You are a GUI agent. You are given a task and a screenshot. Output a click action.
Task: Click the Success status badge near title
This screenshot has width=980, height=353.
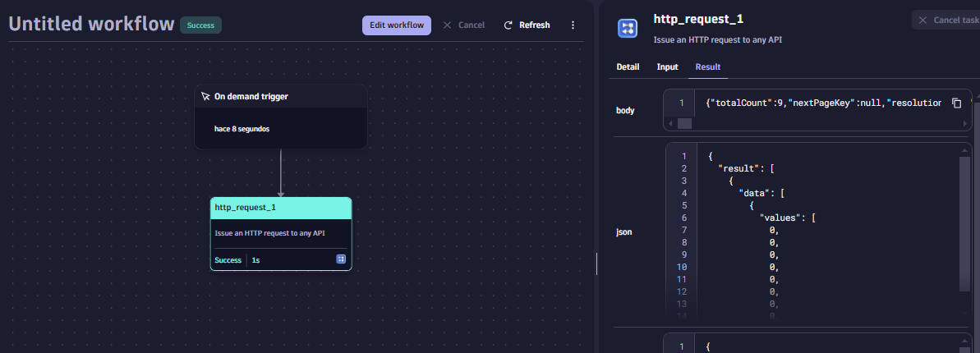pyautogui.click(x=200, y=25)
